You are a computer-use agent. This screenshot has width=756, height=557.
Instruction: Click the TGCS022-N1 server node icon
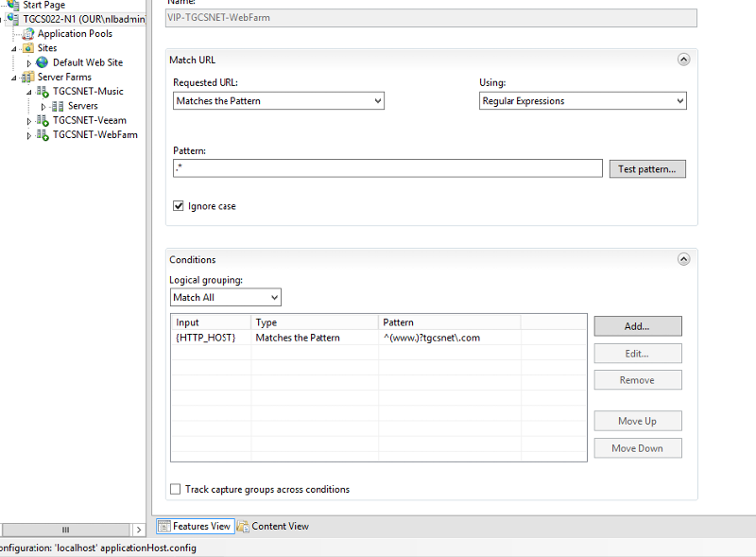click(x=13, y=19)
